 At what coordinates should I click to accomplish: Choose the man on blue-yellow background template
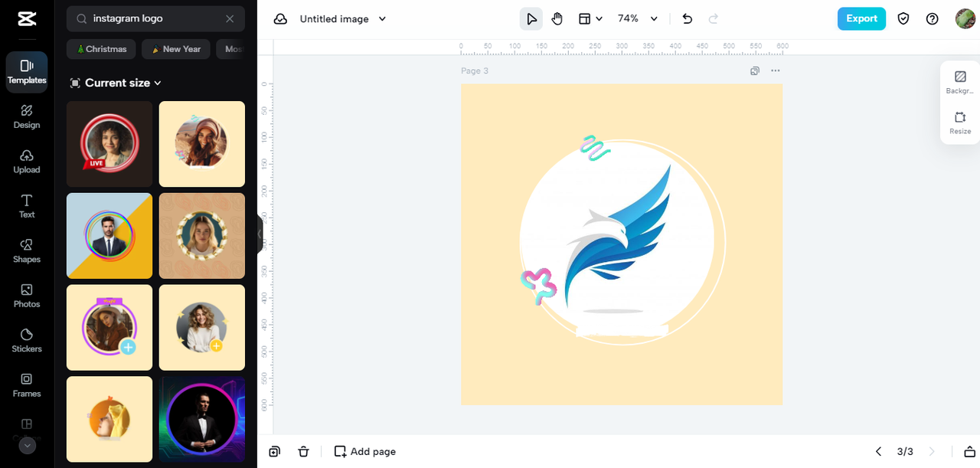pos(109,236)
